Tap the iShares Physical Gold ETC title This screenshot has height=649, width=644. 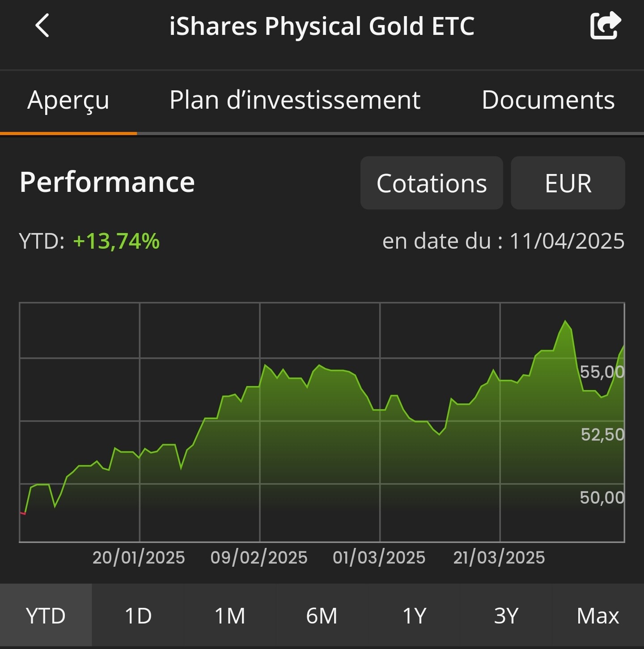click(x=322, y=26)
